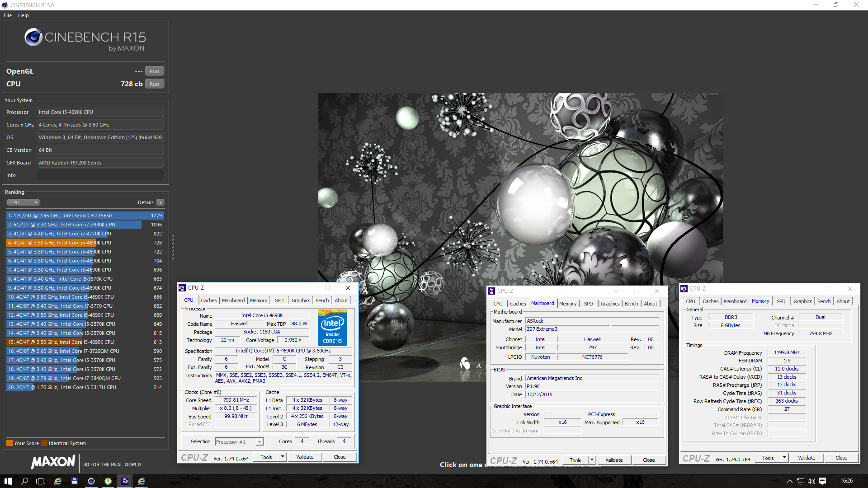Open the Help menu
Screen dimensions: 868x488
[x=24, y=15]
